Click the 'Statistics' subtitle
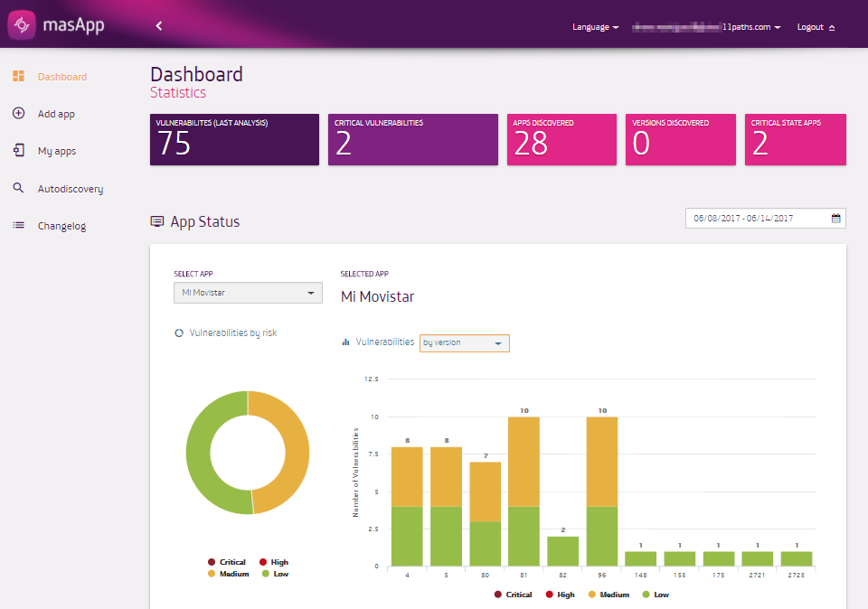The width and height of the screenshot is (868, 609). 178,92
